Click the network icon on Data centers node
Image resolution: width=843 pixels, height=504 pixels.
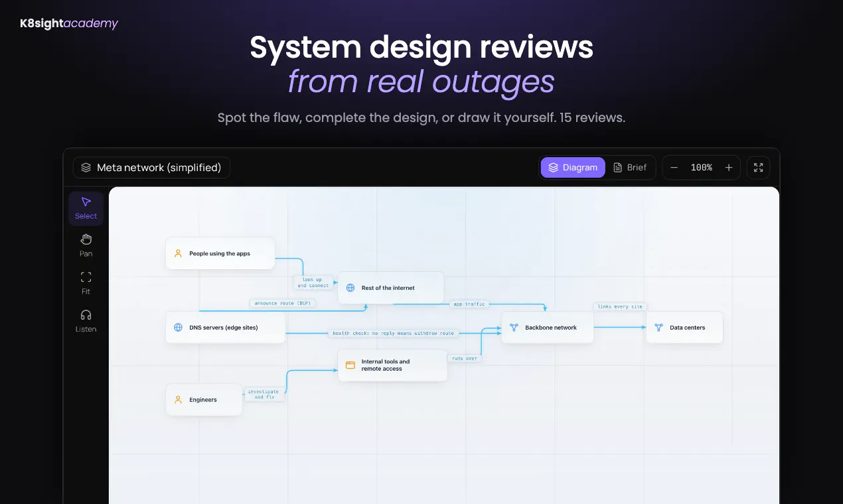[658, 328]
